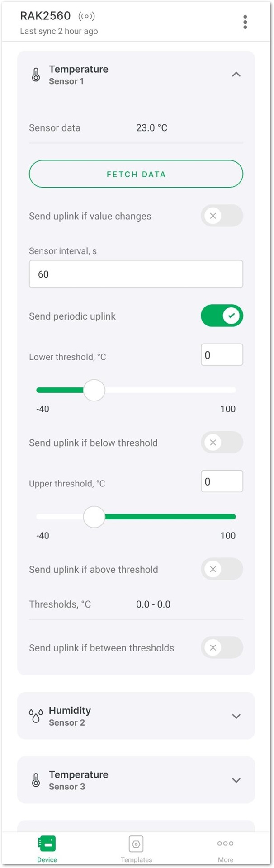Open the three-dot overflow menu
This screenshot has height=868, width=274.
245,22
